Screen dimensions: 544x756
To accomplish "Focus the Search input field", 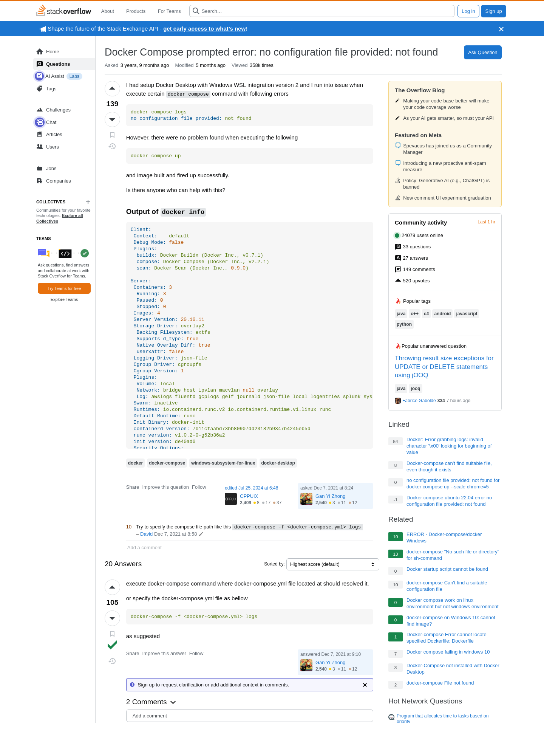I will pos(325,11).
